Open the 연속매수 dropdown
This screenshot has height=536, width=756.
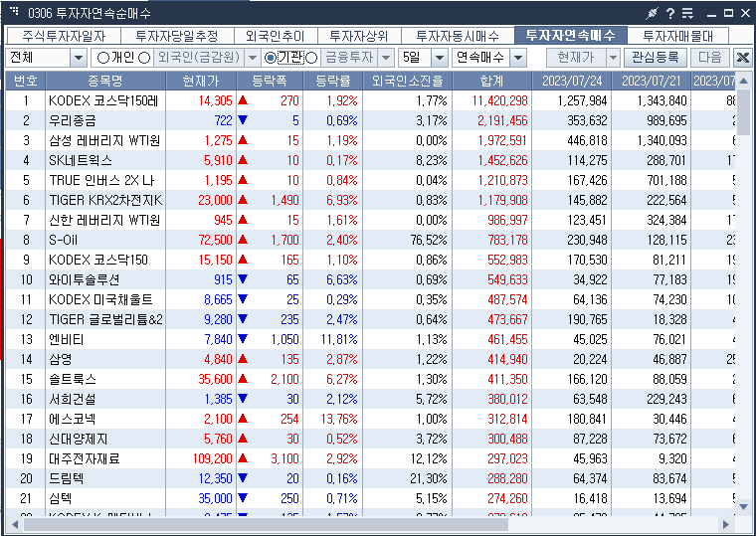[518, 59]
